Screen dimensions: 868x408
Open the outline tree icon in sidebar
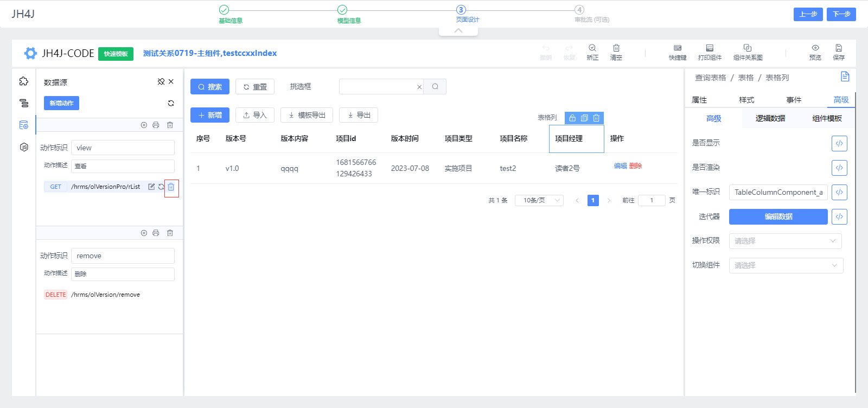(23, 103)
